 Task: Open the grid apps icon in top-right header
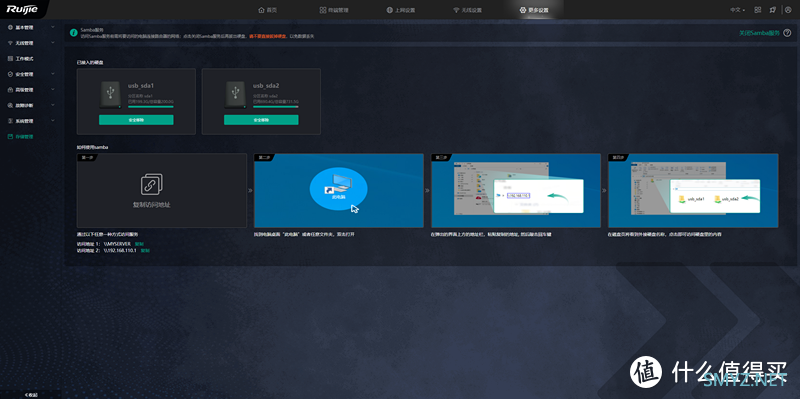click(x=758, y=10)
